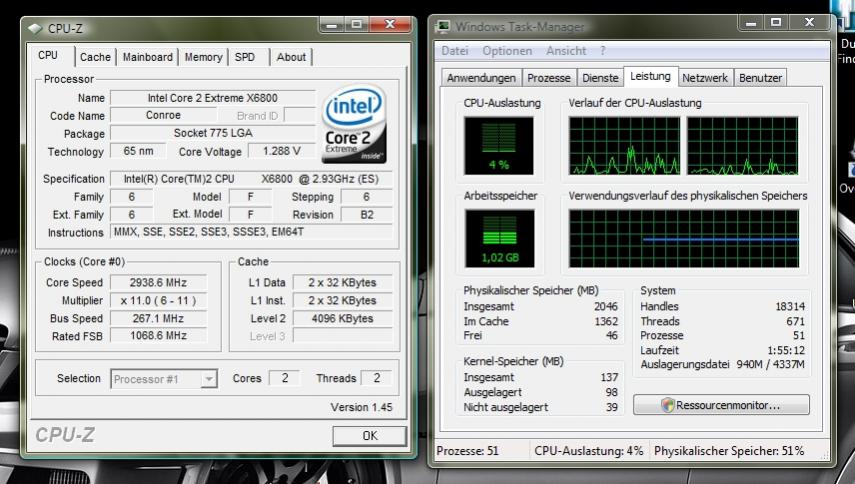Click the second CPU core history graph
855x484 pixels.
742,146
